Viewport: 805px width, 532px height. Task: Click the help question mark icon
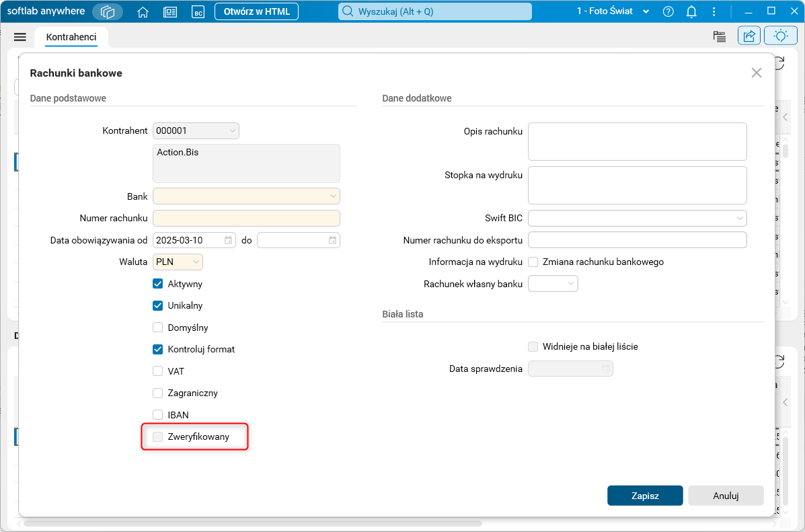click(x=668, y=11)
